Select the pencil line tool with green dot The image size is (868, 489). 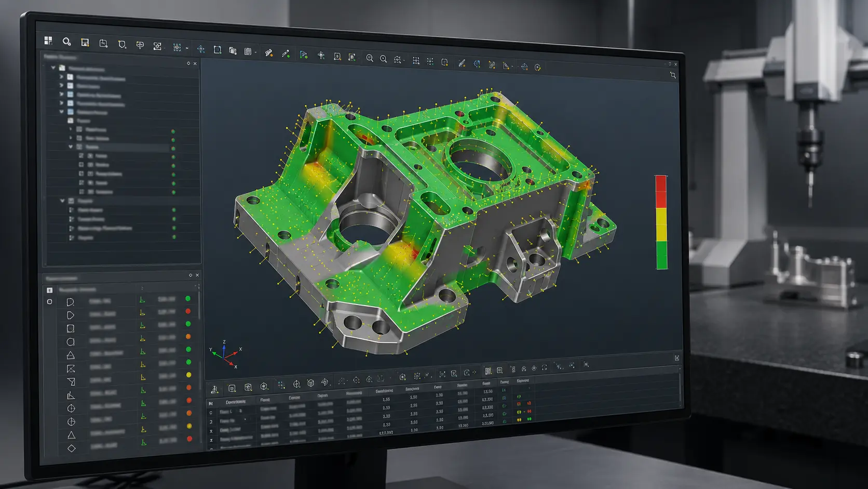click(x=286, y=54)
